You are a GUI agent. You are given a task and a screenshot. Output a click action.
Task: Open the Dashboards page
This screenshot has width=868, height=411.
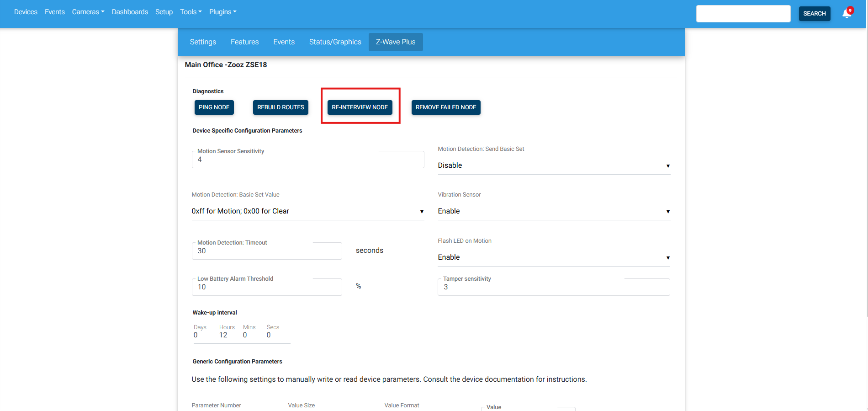tap(130, 12)
